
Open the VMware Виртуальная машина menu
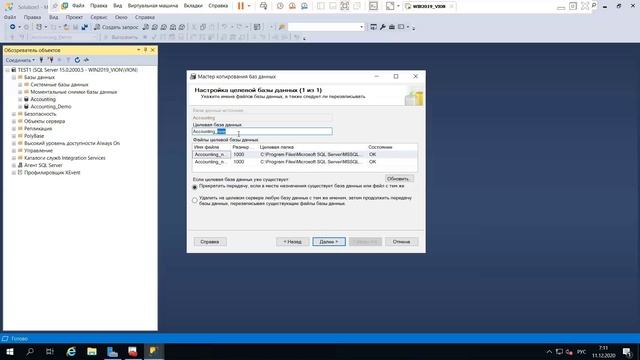(153, 6)
